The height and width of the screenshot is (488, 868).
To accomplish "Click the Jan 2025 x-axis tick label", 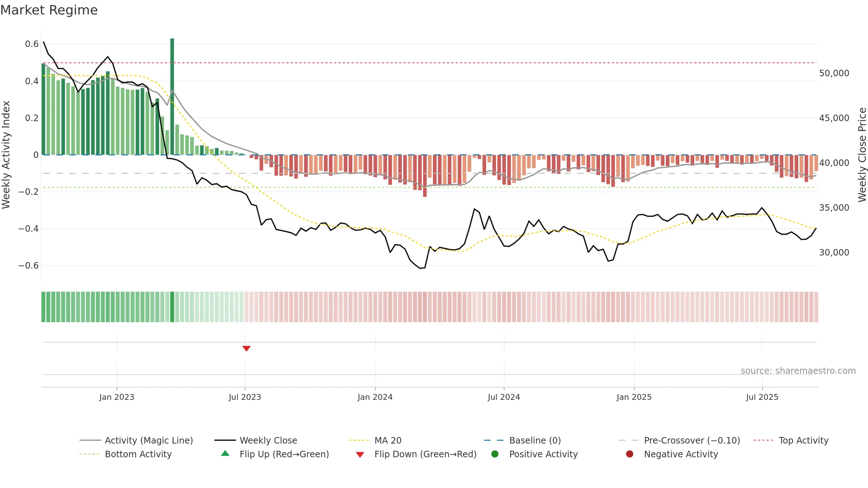I will point(634,397).
